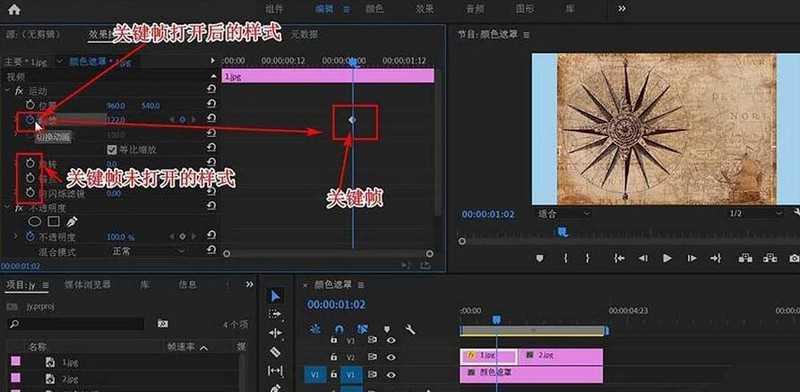Open the 混合模式 正常 dropdown
Image resolution: width=800 pixels, height=392 pixels.
(x=148, y=251)
